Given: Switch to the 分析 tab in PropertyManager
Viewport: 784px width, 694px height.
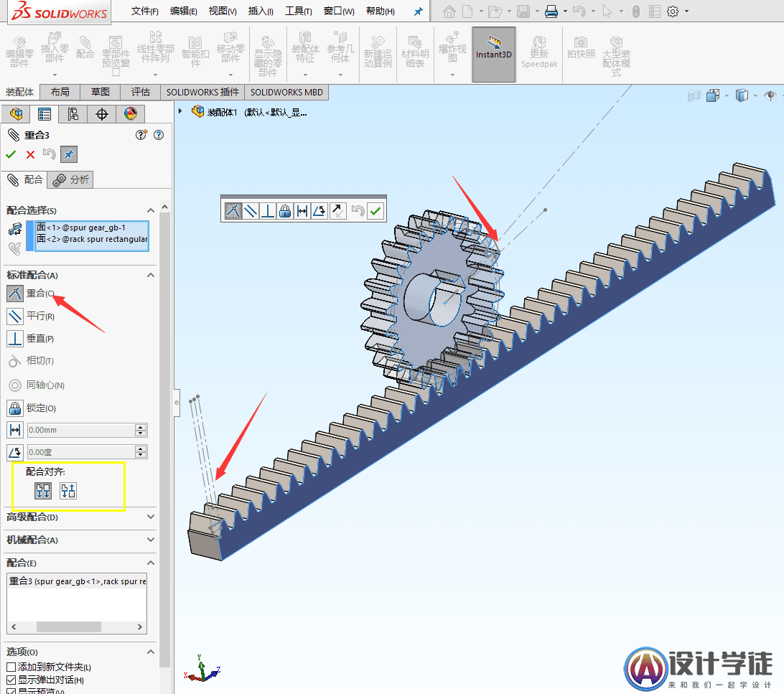Looking at the screenshot, I should (x=71, y=180).
